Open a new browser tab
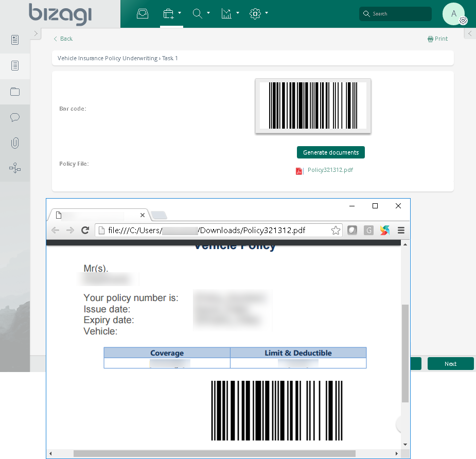This screenshot has height=459, width=476. (159, 215)
